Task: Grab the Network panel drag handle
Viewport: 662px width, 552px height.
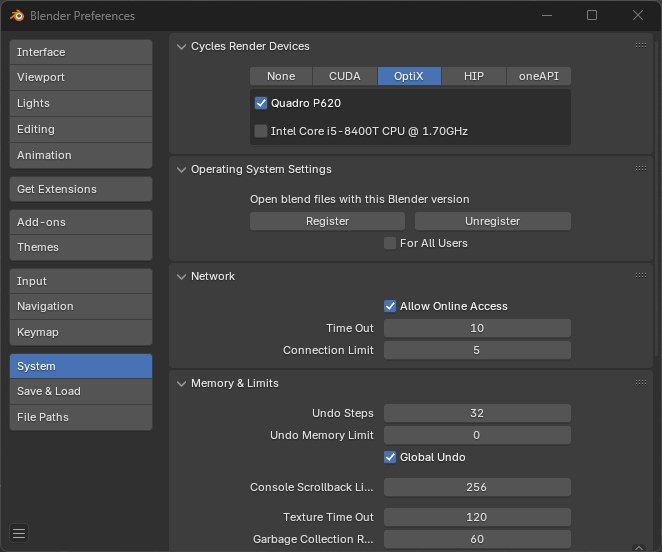Action: coord(640,275)
